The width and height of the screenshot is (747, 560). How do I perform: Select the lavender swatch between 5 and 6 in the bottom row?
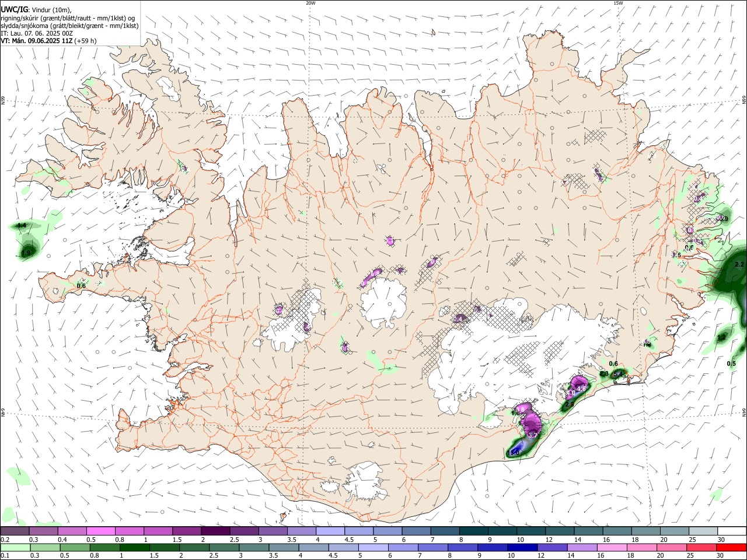pos(373,547)
